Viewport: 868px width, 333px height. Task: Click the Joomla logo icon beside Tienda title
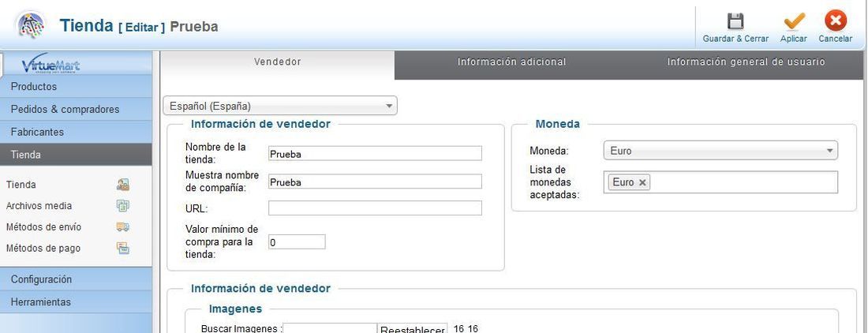coord(32,25)
